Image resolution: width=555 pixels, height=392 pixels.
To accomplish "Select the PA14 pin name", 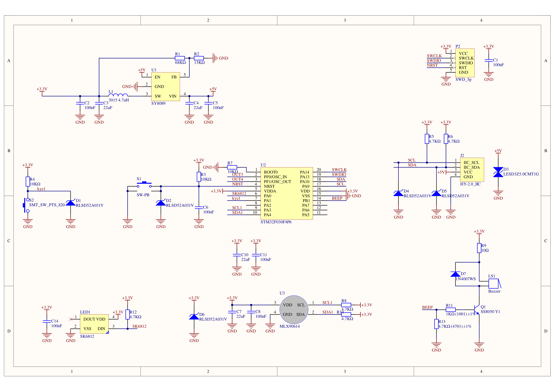I will pos(305,172).
